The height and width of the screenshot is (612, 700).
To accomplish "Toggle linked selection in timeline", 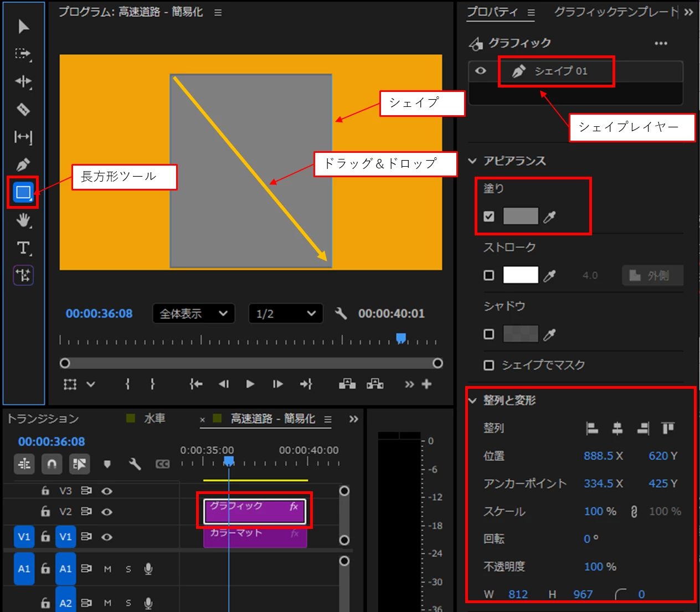I will tap(80, 464).
